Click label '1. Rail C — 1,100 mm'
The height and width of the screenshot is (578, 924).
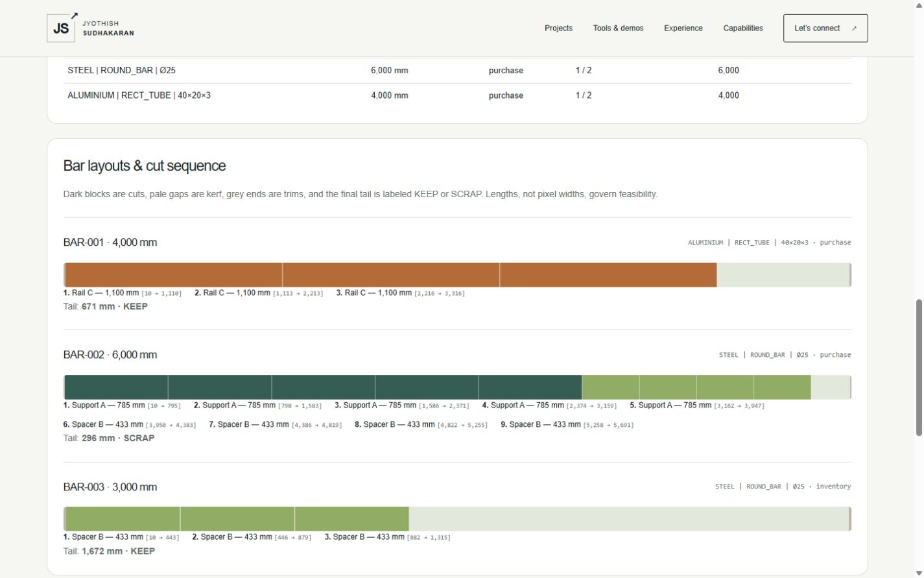click(101, 293)
